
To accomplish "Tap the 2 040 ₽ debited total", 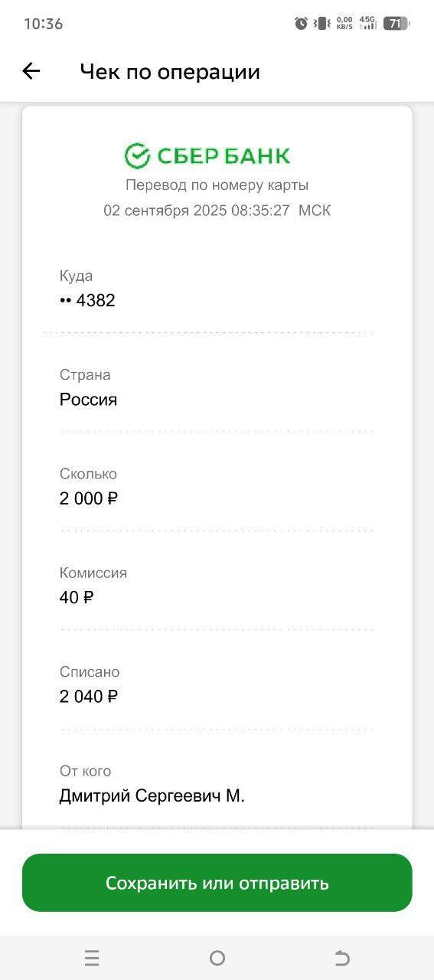I will 89,697.
